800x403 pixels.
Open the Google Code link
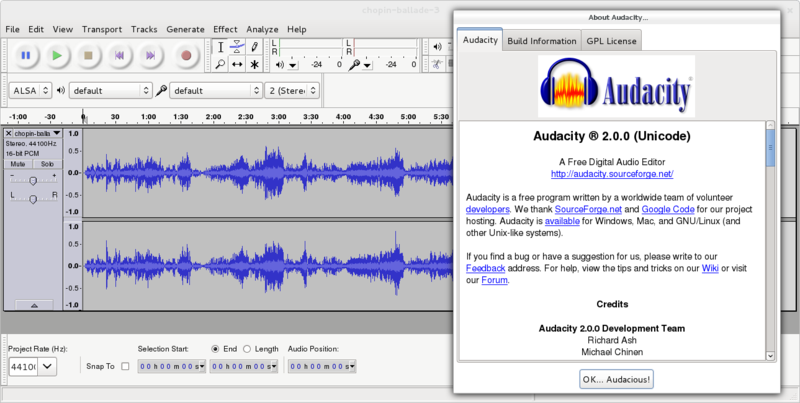point(668,209)
